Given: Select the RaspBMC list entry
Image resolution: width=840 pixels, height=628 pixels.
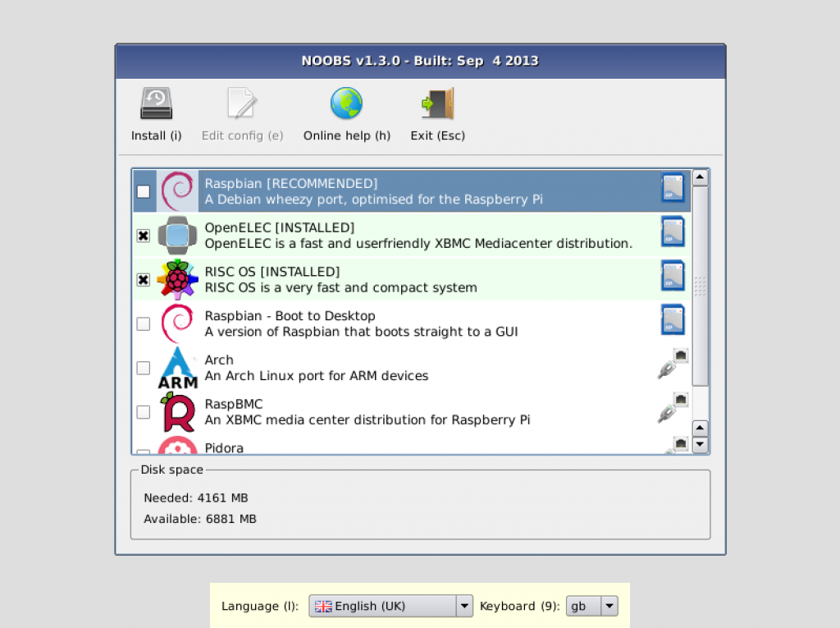Looking at the screenshot, I should point(367,412).
